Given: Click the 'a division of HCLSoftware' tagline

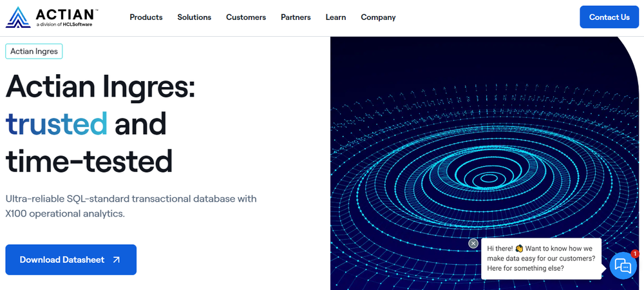Looking at the screenshot, I should 64,24.
